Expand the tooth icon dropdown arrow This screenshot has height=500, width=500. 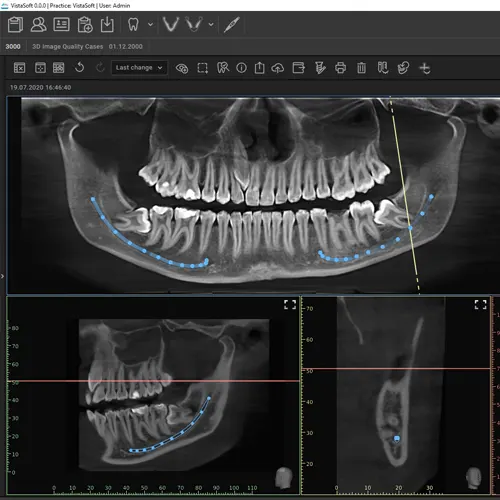click(151, 24)
